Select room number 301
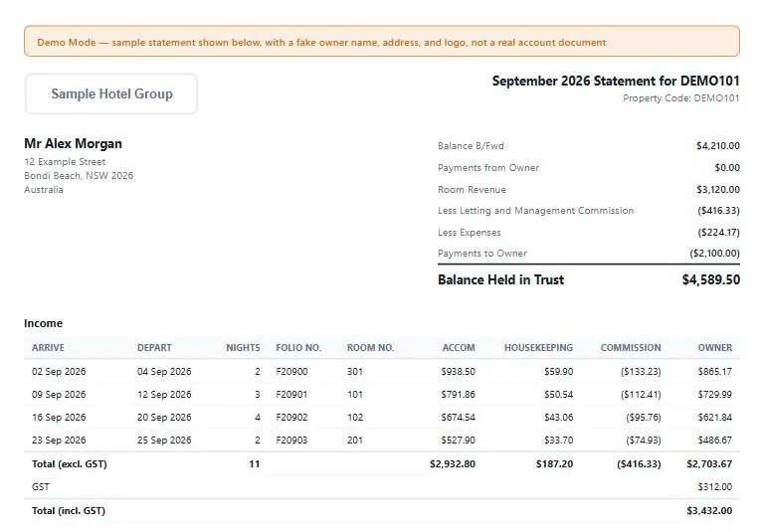The image size is (764, 532). pos(355,372)
